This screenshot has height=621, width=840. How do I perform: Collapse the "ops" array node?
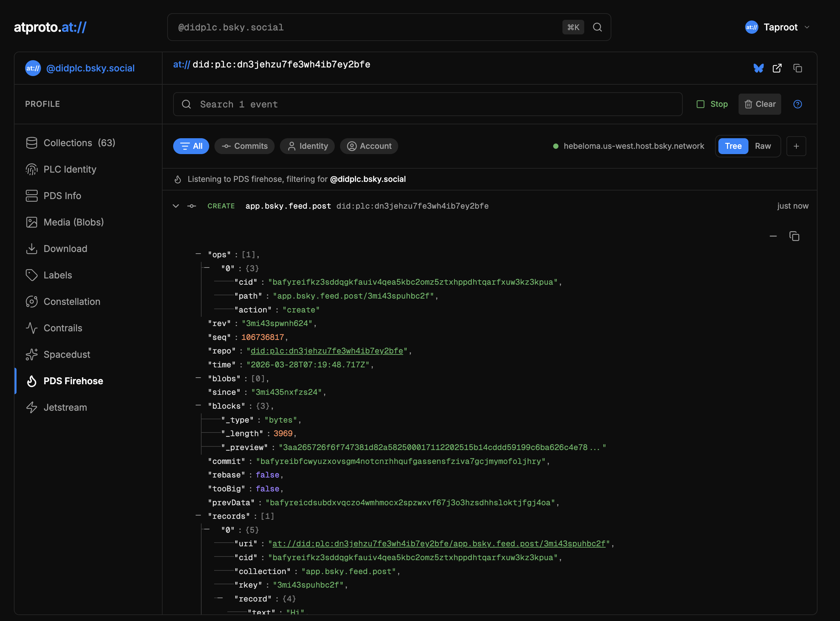click(198, 254)
